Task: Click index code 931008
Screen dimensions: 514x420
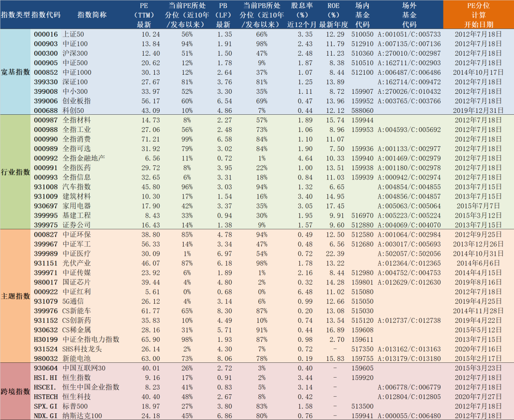Action: coord(46,187)
